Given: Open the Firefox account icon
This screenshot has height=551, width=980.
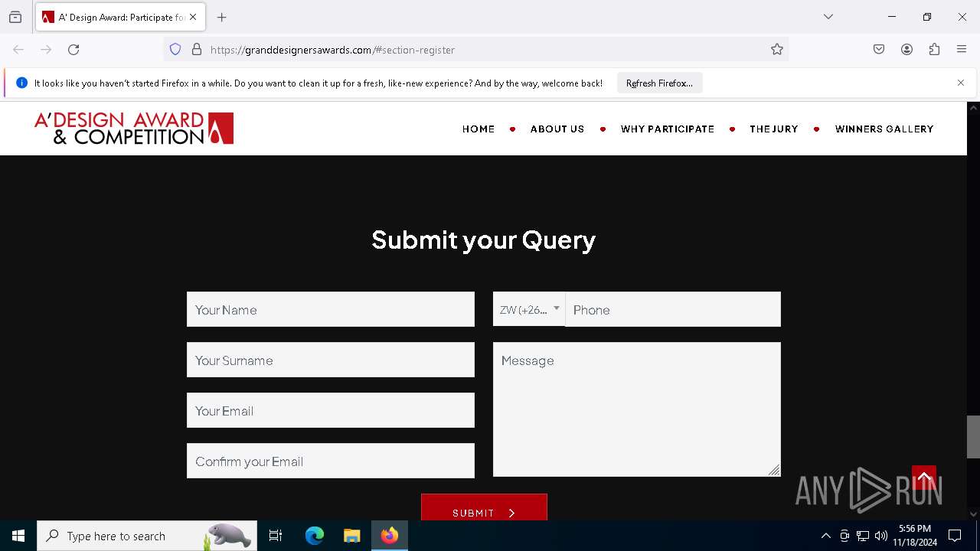Looking at the screenshot, I should pyautogui.click(x=906, y=50).
